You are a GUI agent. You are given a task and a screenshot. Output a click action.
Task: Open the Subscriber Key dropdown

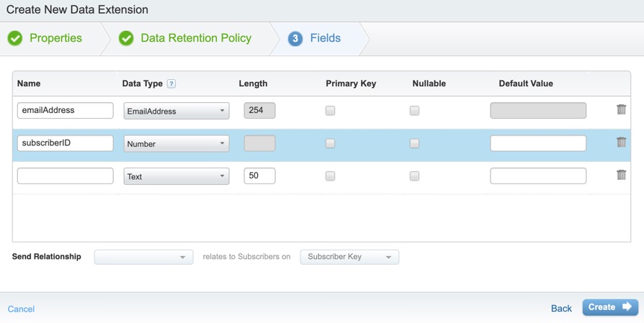pos(349,257)
